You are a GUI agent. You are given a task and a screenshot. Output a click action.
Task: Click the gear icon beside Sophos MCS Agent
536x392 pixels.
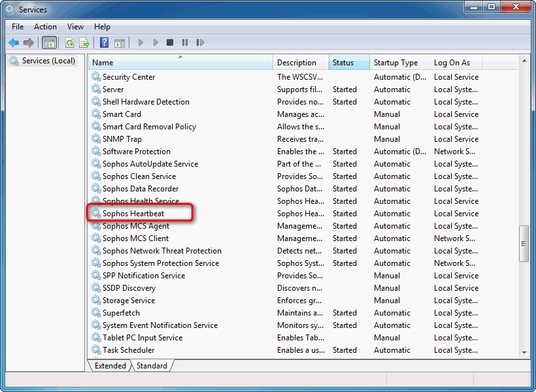point(96,225)
